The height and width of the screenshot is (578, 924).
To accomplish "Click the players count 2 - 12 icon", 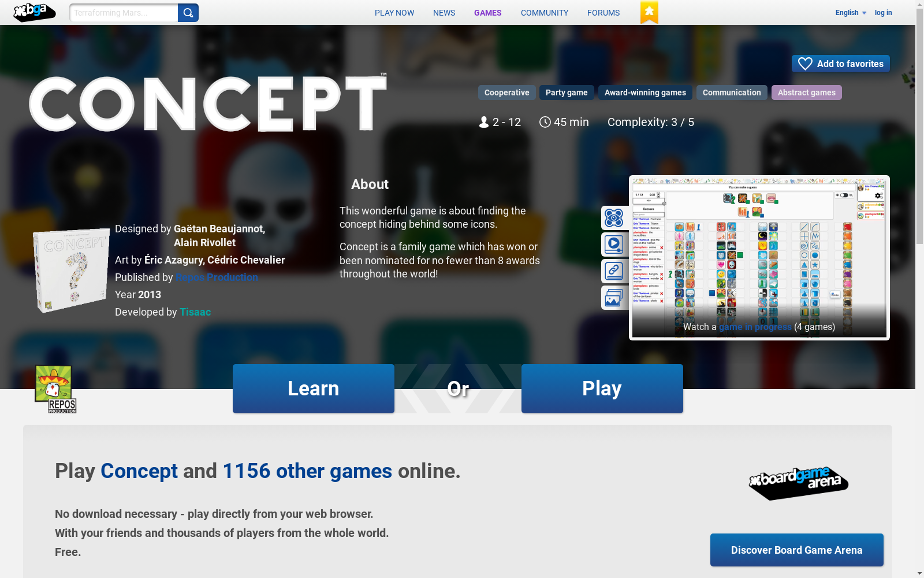I will click(x=484, y=122).
